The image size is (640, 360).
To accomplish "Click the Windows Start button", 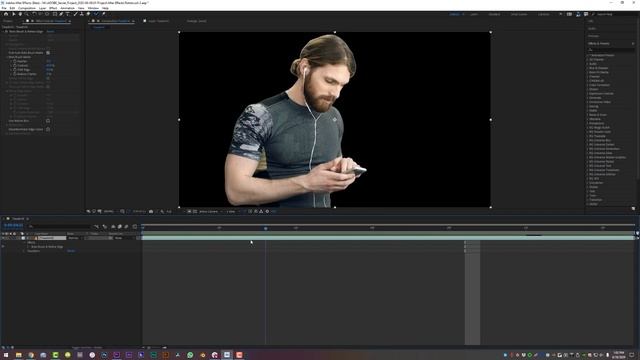I will point(6,355).
